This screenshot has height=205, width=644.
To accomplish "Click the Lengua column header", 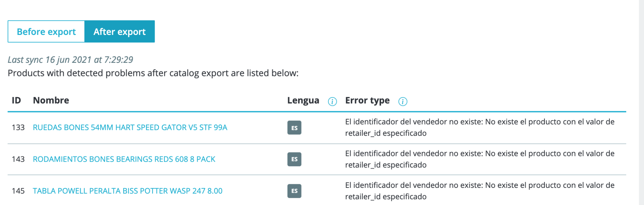I will [x=303, y=100].
